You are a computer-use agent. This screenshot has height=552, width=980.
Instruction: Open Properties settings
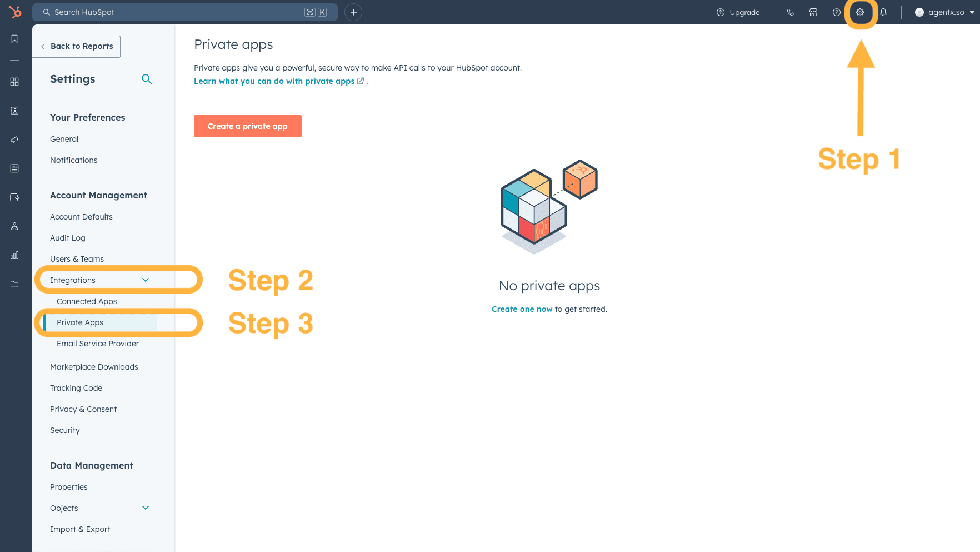click(x=69, y=487)
